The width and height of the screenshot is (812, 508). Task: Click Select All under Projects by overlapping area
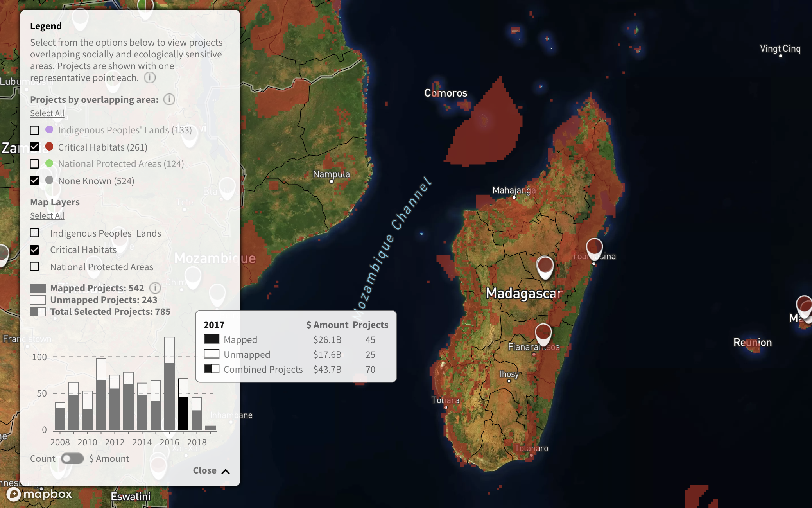pos(47,113)
